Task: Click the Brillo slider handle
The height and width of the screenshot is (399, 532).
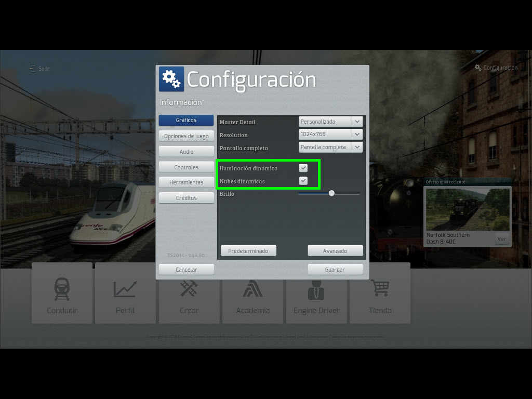Action: click(x=331, y=193)
